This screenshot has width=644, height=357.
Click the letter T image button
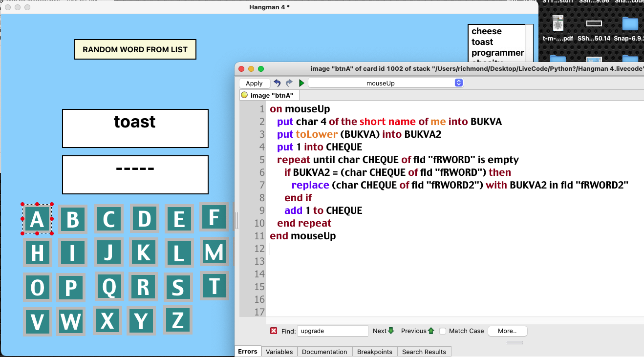point(215,286)
